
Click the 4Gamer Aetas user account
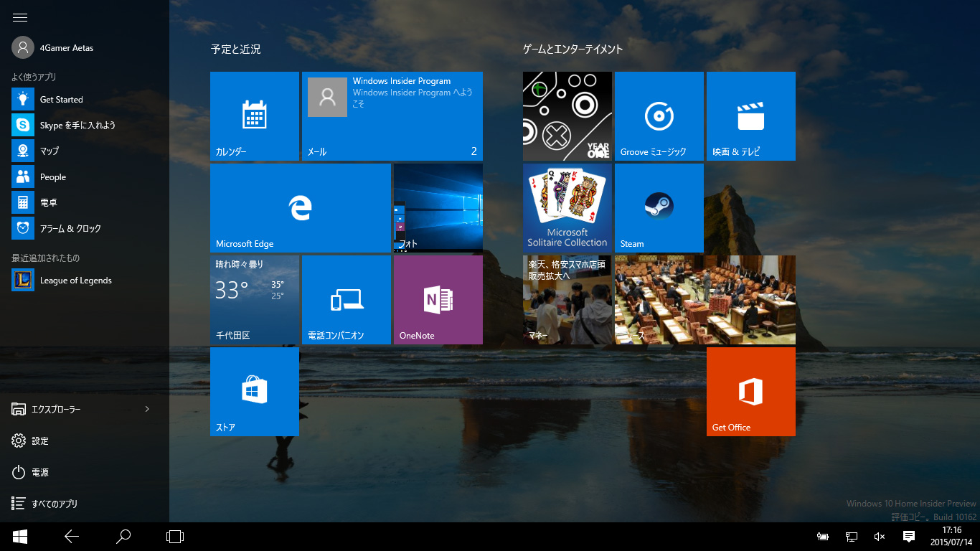(66, 48)
